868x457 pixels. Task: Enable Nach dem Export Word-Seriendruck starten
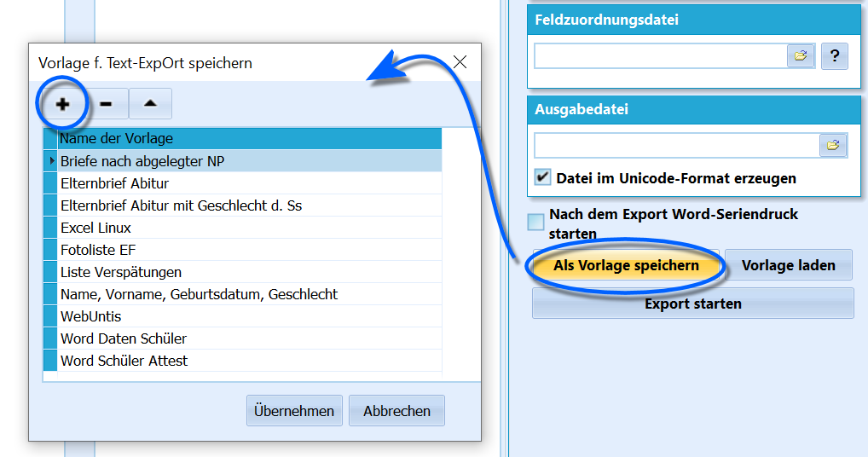tap(535, 222)
